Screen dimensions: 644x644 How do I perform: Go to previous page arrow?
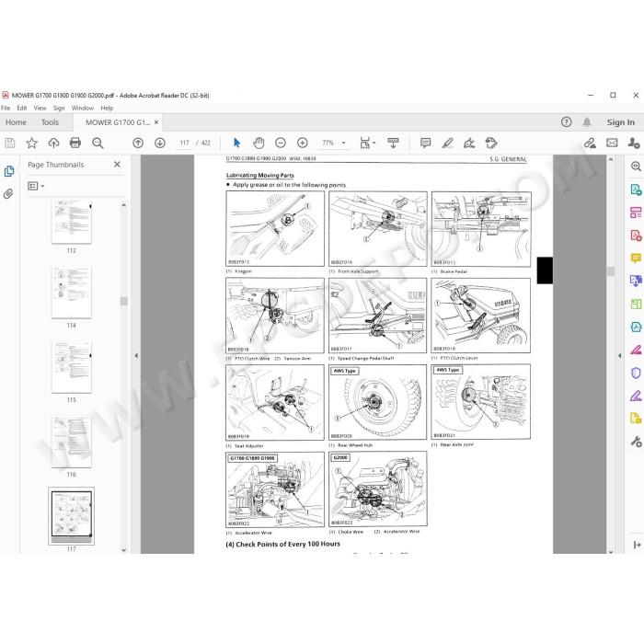[x=138, y=143]
